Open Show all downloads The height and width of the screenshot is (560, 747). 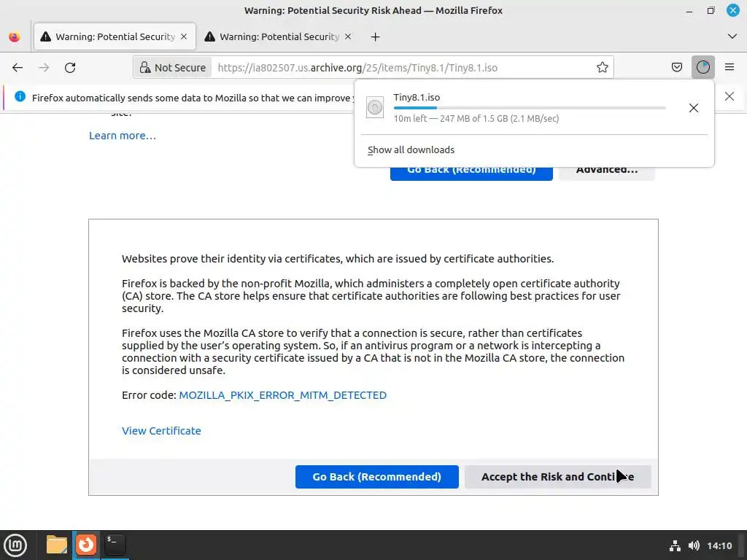[411, 150]
